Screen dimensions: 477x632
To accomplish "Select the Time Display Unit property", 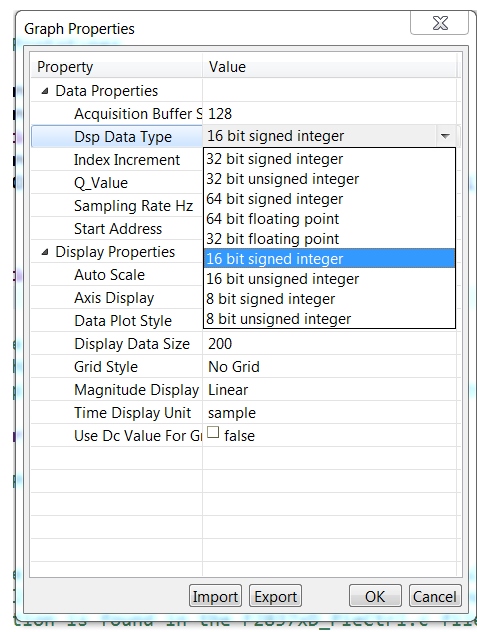I will click(x=132, y=413).
